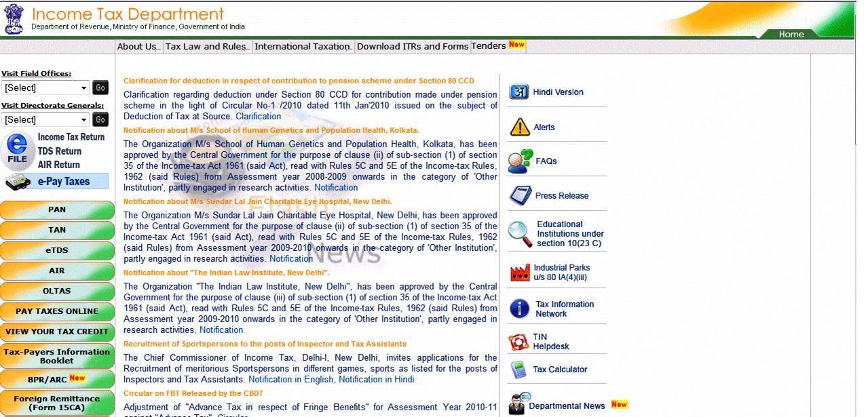Open the Sundar Lal Jain Hospital Notification link
The image size is (868, 417).
point(291,258)
